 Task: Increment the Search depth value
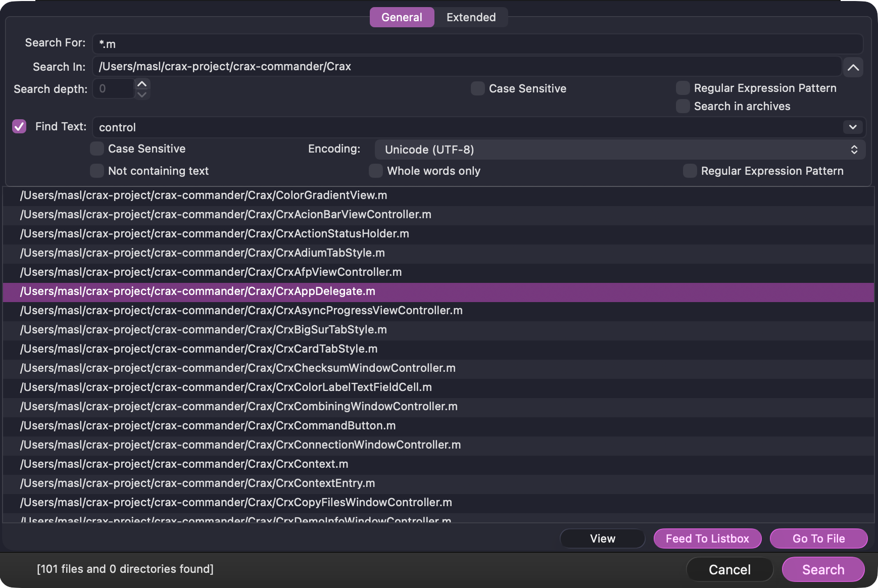coord(142,84)
